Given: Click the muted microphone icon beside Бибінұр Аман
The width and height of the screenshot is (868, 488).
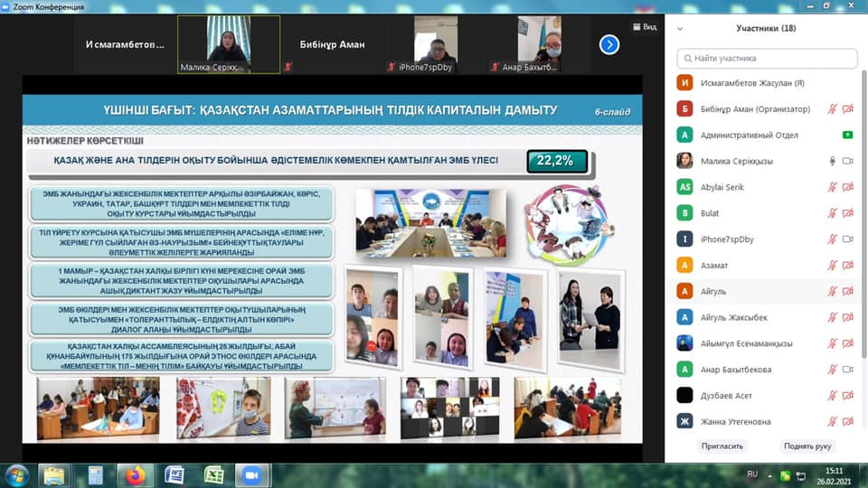Looking at the screenshot, I should pos(832,108).
